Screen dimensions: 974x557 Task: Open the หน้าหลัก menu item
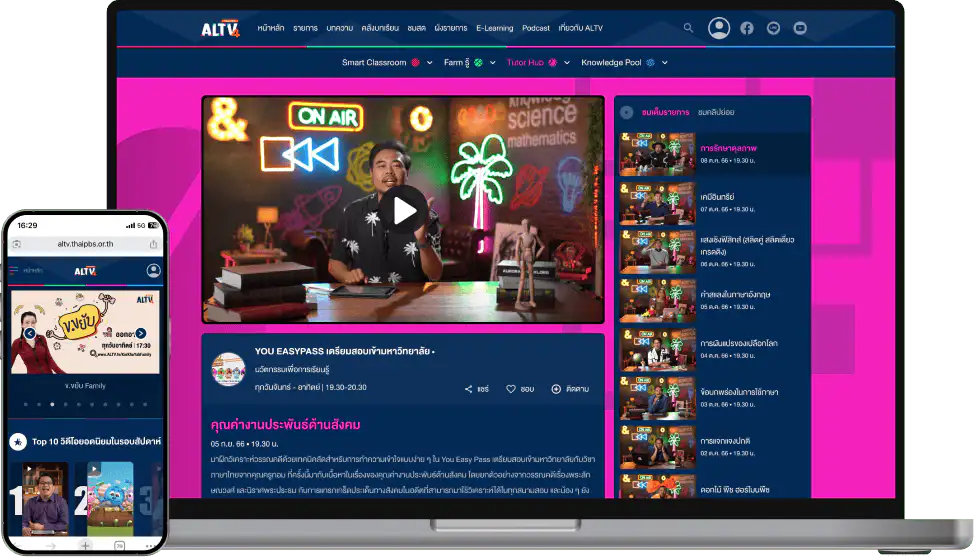[x=271, y=28]
